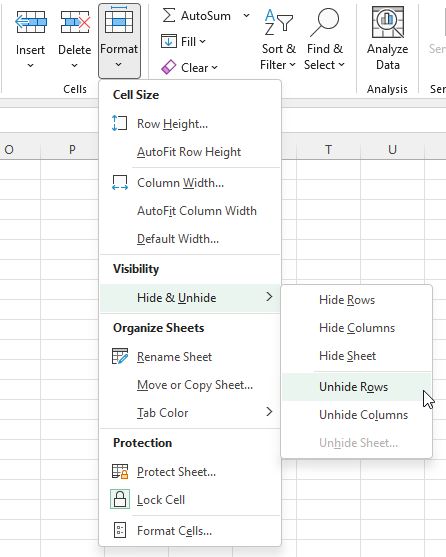
Task: Click the Insert cells icon
Action: click(31, 22)
